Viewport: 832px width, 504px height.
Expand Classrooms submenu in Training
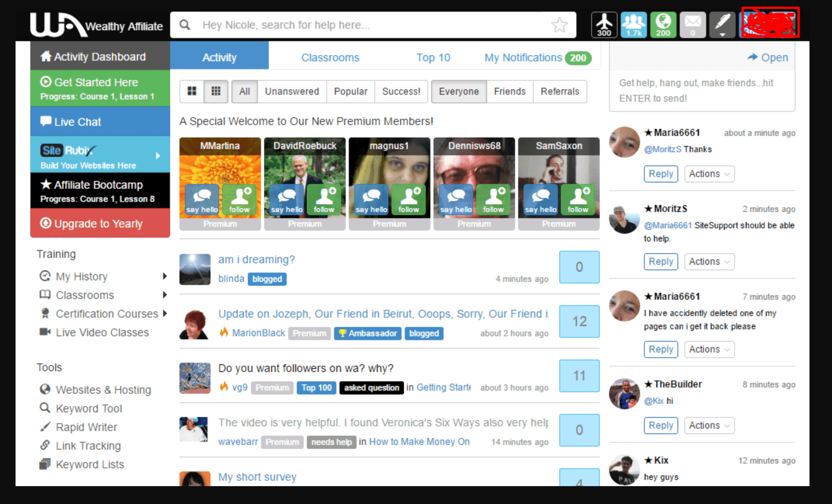click(x=165, y=295)
